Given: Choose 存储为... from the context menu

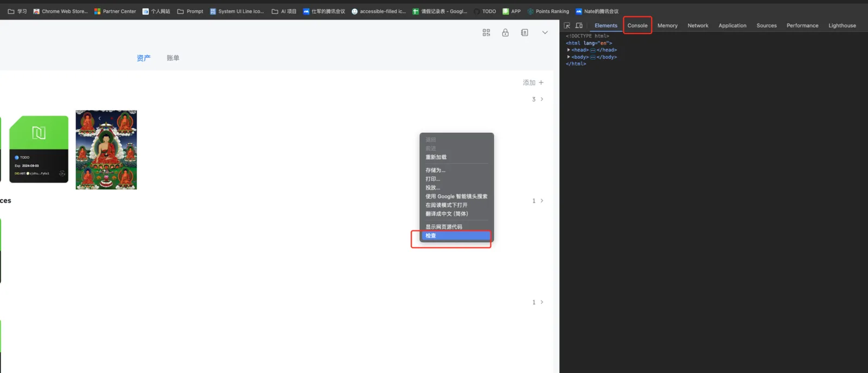Looking at the screenshot, I should (x=457, y=170).
